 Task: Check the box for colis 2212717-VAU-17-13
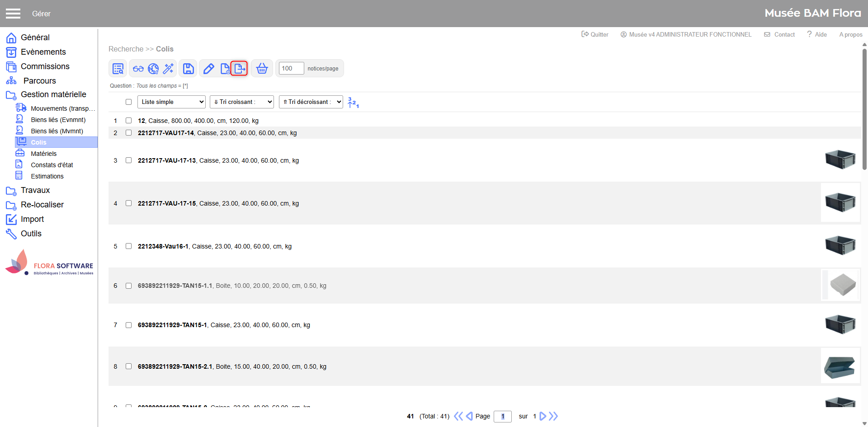129,160
